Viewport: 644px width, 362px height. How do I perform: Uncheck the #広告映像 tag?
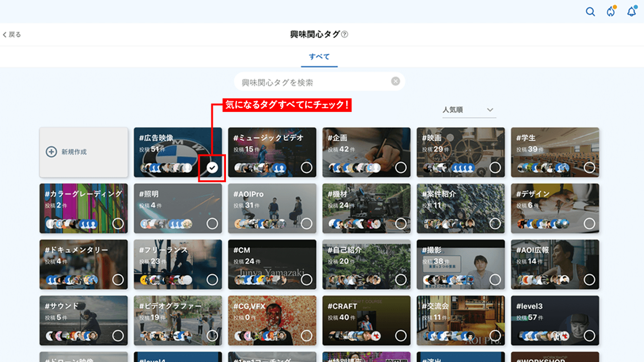(x=212, y=167)
